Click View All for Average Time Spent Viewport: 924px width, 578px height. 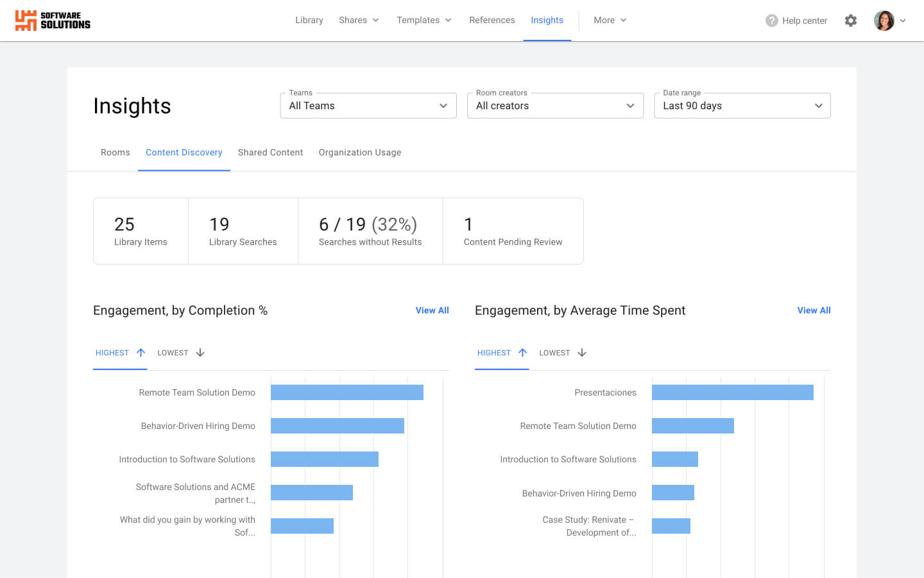(x=814, y=310)
